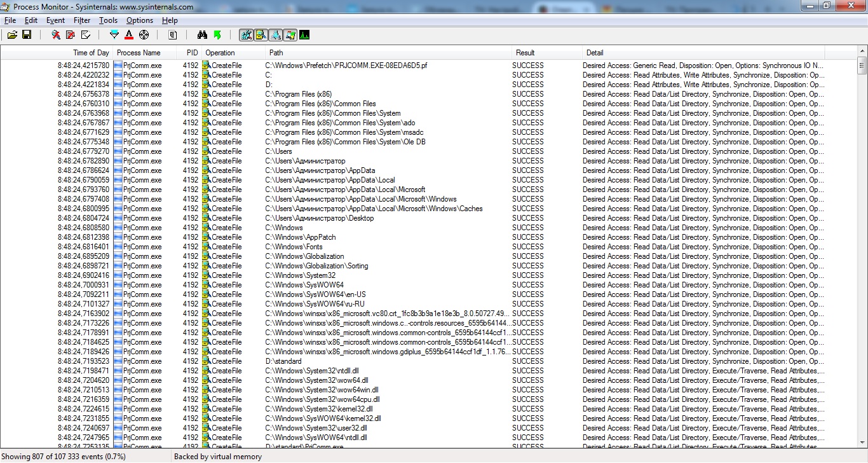Toggle Show Registry Activity button
The width and height of the screenshot is (868, 463).
coord(246,35)
